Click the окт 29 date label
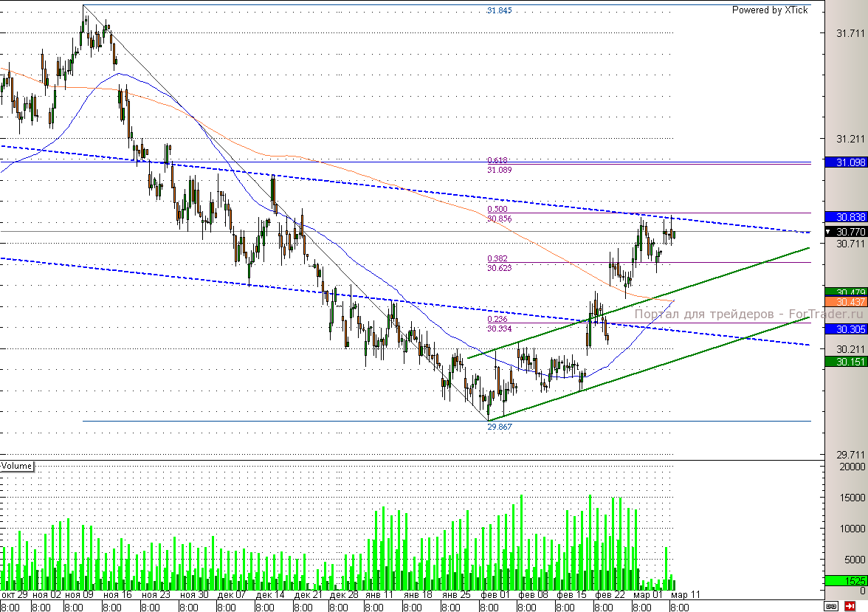Screen dimensions: 868x612 pos(15,595)
